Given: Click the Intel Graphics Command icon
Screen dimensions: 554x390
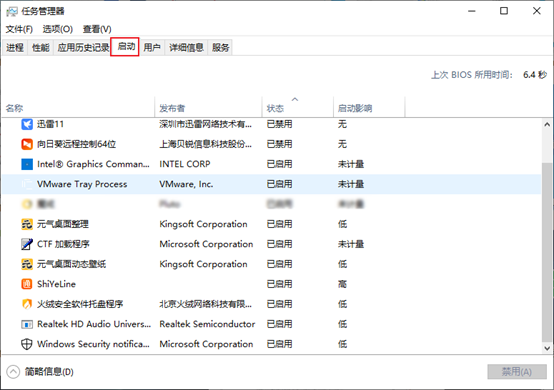Looking at the screenshot, I should 27,164.
